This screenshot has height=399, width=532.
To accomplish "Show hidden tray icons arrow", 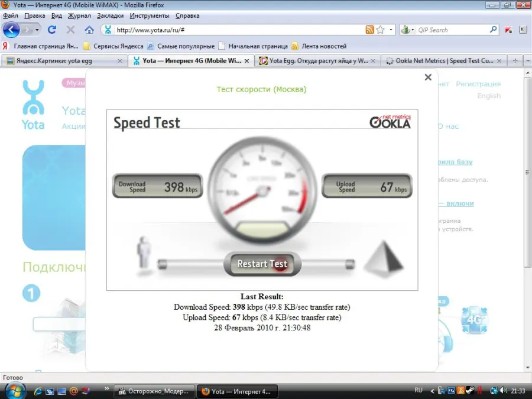I will tap(432, 391).
